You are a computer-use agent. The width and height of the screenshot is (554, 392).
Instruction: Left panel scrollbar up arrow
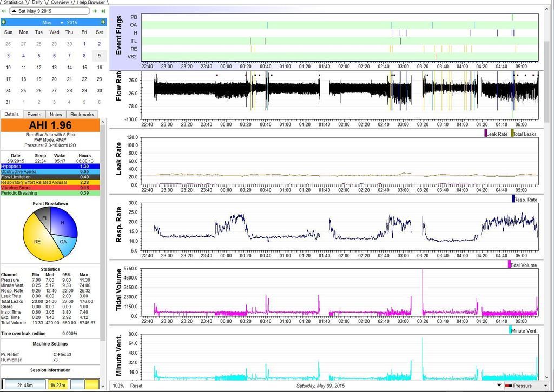tap(103, 122)
